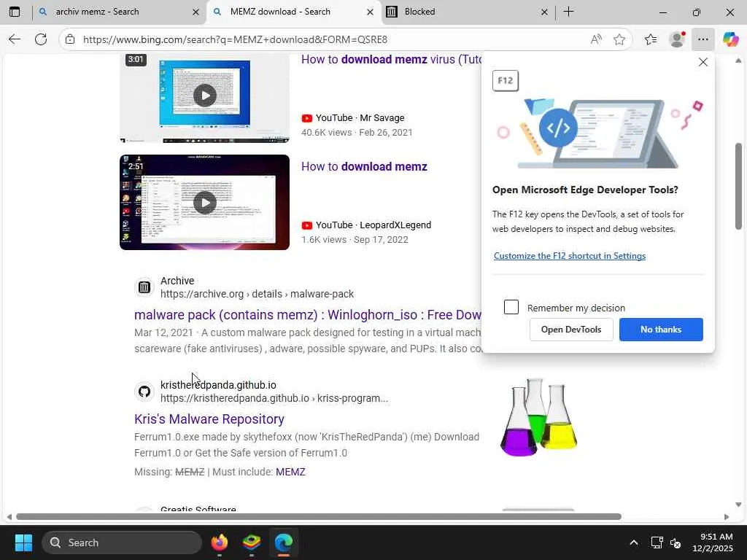Click the Archive site favicon
Viewport: 747px width, 560px height.
[144, 287]
